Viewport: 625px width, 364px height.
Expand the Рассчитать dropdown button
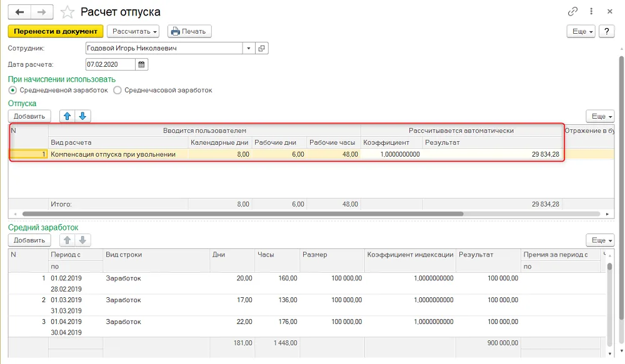click(x=133, y=31)
